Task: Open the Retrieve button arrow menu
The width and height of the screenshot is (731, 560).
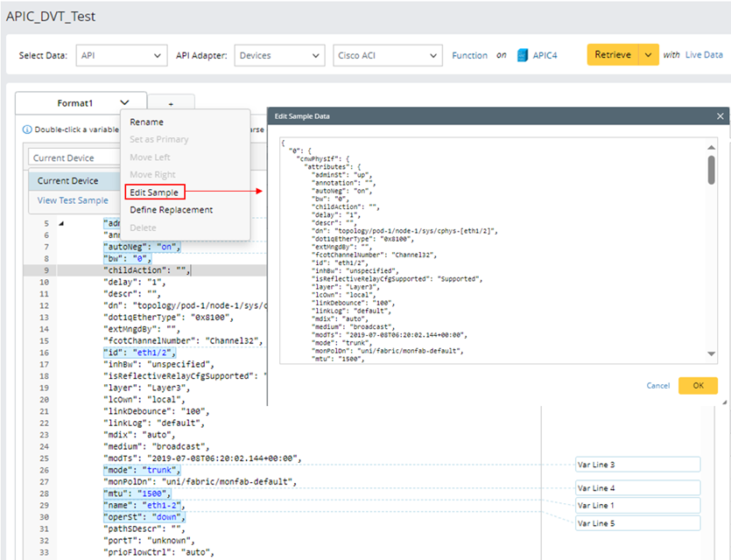Action: click(x=648, y=55)
